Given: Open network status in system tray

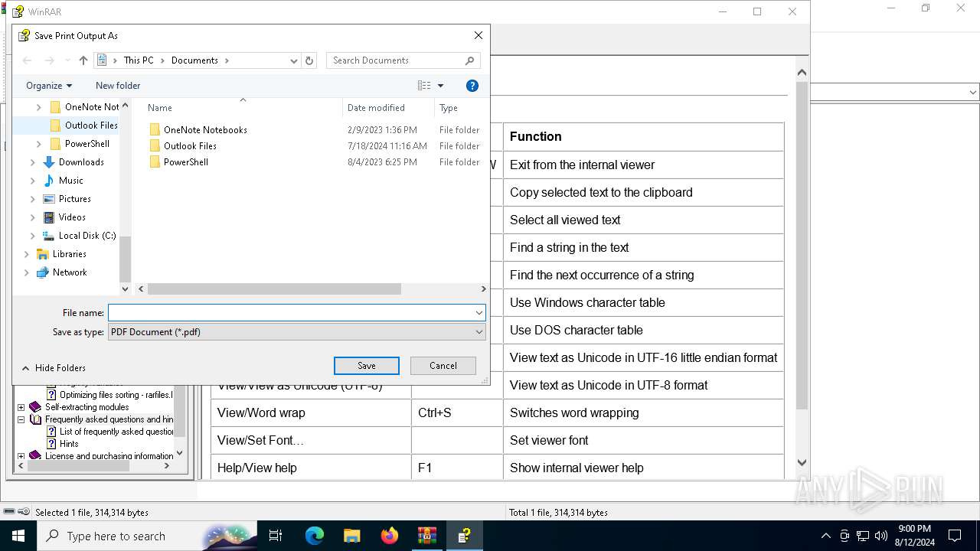Looking at the screenshot, I should click(x=863, y=536).
